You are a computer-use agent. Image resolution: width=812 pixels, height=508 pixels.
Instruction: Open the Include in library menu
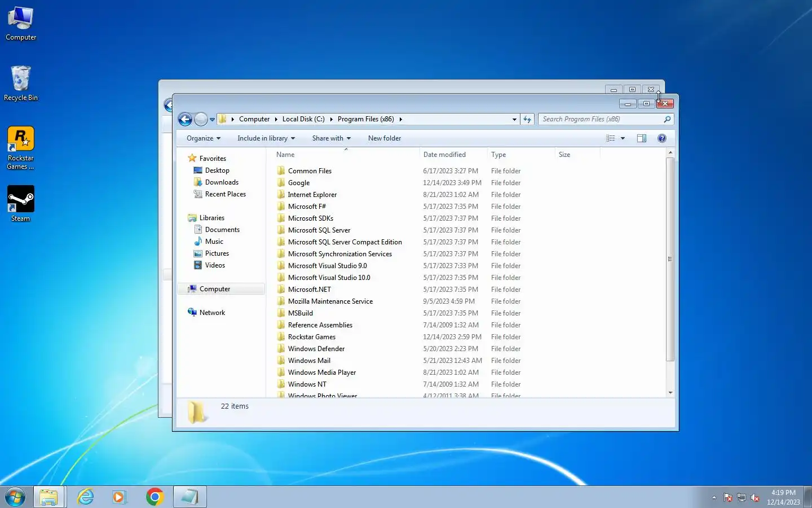pyautogui.click(x=266, y=138)
